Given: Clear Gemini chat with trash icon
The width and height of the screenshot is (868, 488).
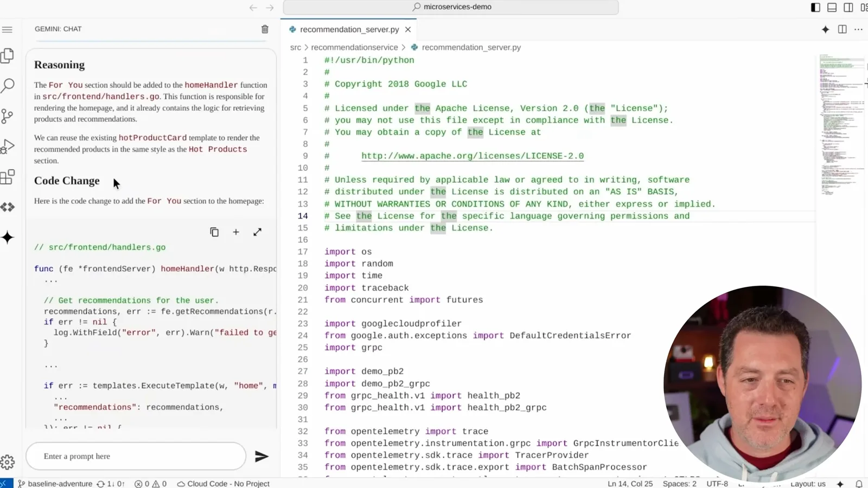Looking at the screenshot, I should 265,29.
